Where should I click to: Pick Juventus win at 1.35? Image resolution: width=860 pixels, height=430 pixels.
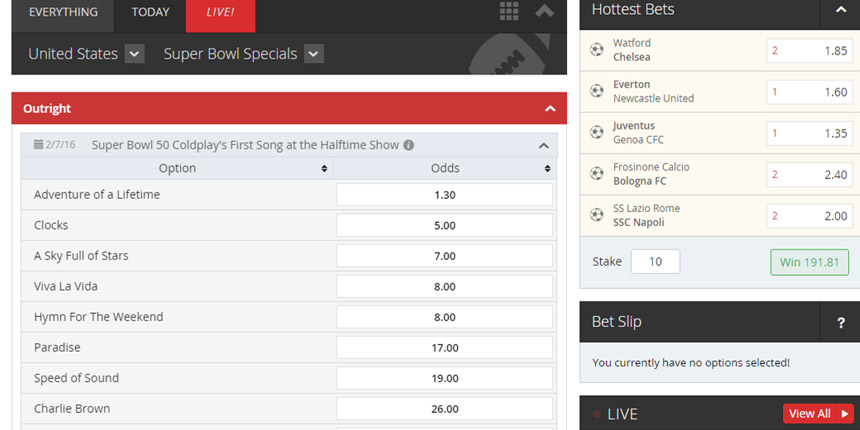(810, 133)
